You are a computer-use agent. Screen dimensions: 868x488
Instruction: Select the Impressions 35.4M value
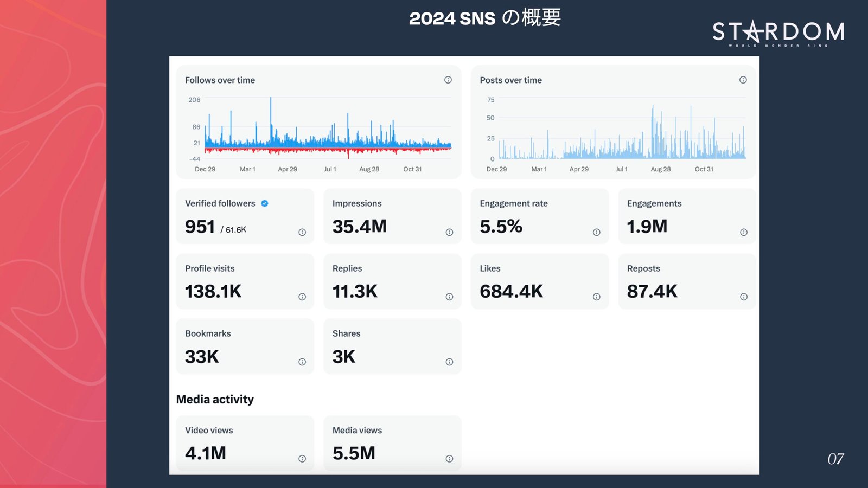360,226
